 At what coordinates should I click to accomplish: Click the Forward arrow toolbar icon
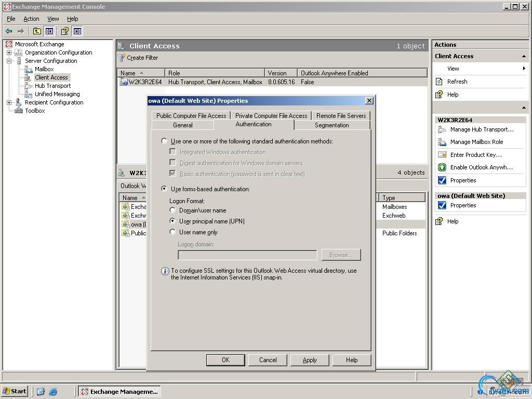[21, 31]
